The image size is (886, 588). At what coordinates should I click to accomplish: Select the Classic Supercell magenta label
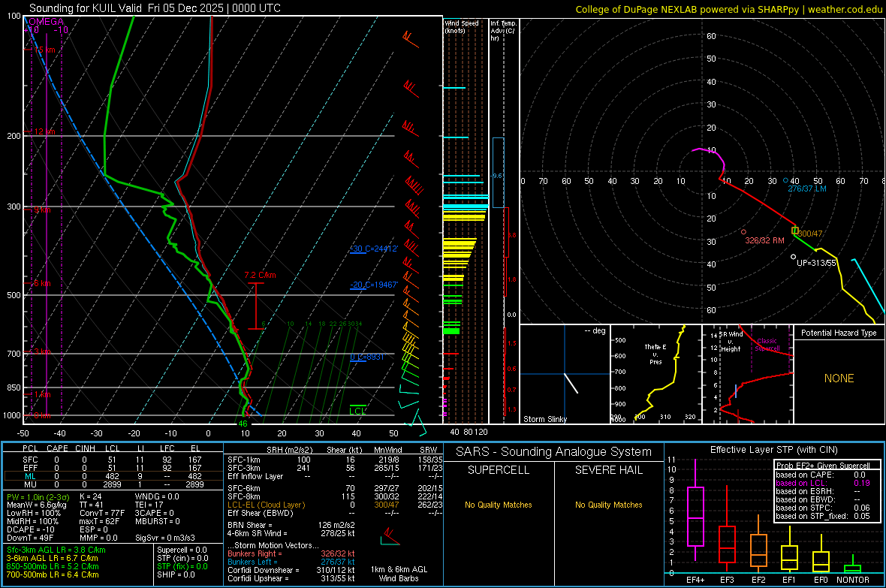(767, 345)
